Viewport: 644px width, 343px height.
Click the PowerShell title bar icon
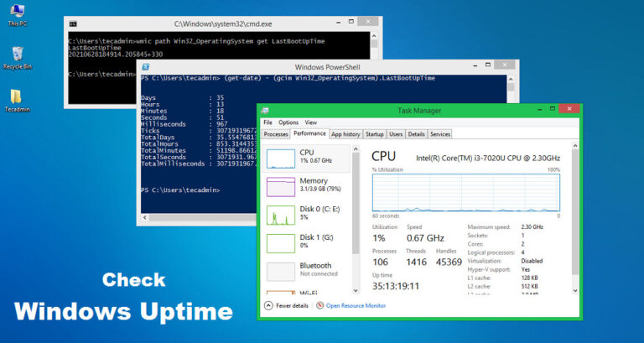146,66
